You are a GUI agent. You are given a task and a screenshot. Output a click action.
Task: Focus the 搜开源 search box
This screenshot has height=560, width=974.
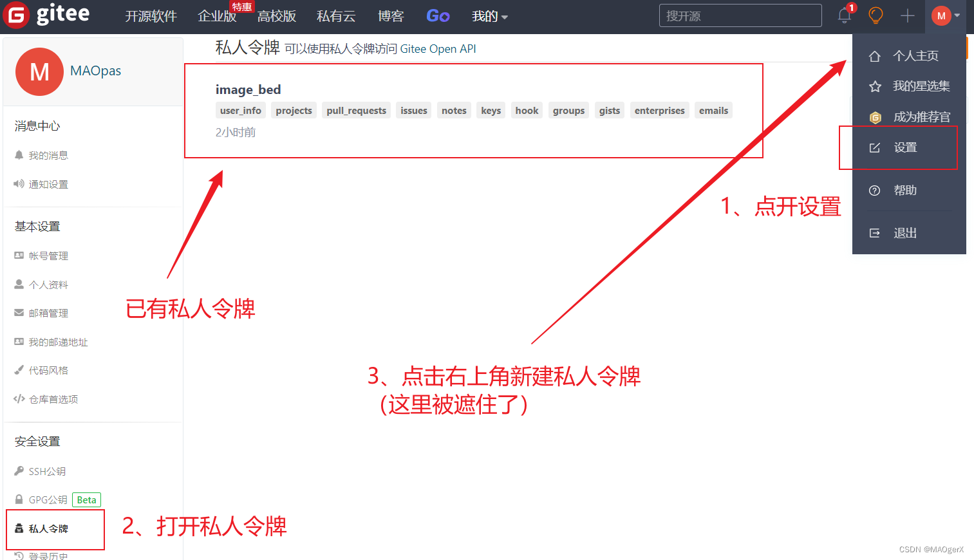click(x=740, y=15)
